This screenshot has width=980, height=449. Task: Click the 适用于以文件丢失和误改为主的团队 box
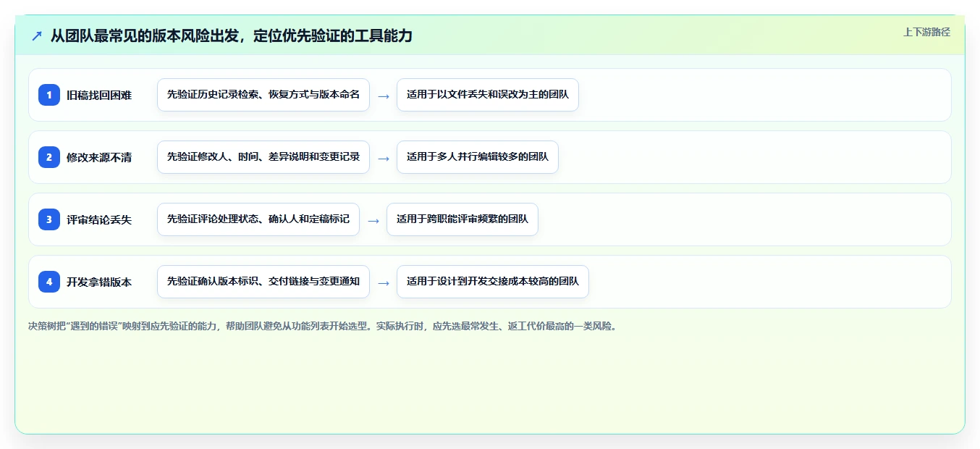click(488, 95)
